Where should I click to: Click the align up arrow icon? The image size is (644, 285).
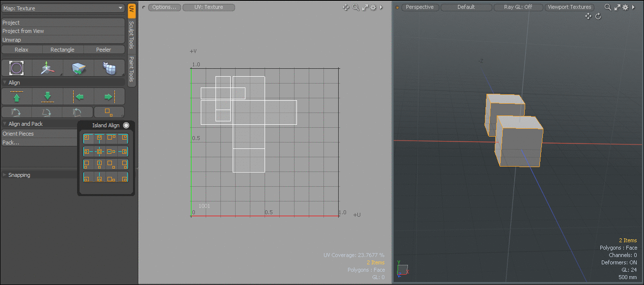tap(17, 96)
